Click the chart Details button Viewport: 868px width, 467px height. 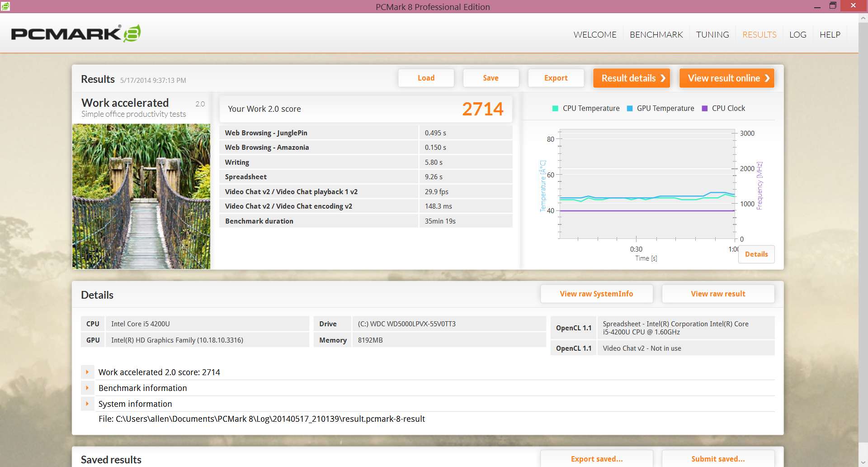tap(756, 254)
